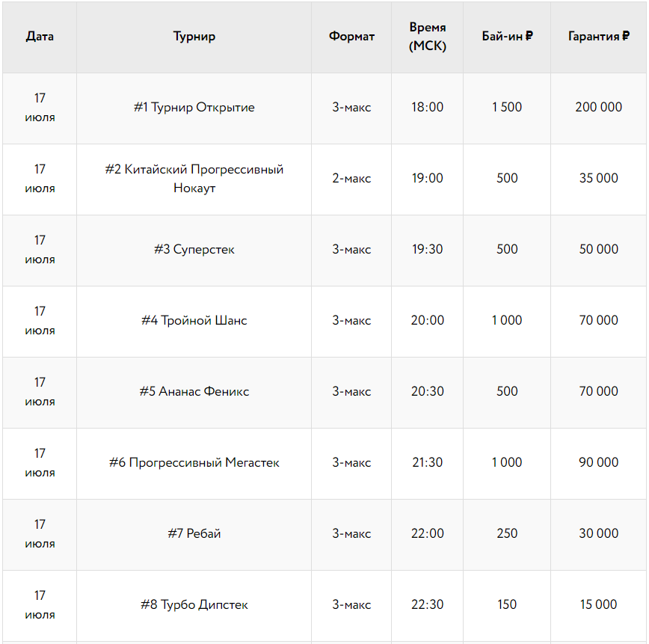Click the #4 Тройной Шанс tournament

click(194, 321)
